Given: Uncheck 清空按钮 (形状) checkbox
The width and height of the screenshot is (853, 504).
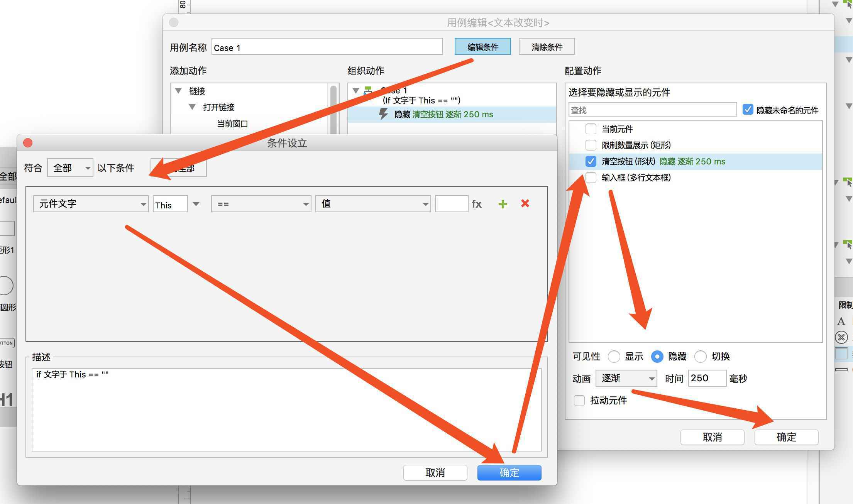Looking at the screenshot, I should click(x=591, y=161).
